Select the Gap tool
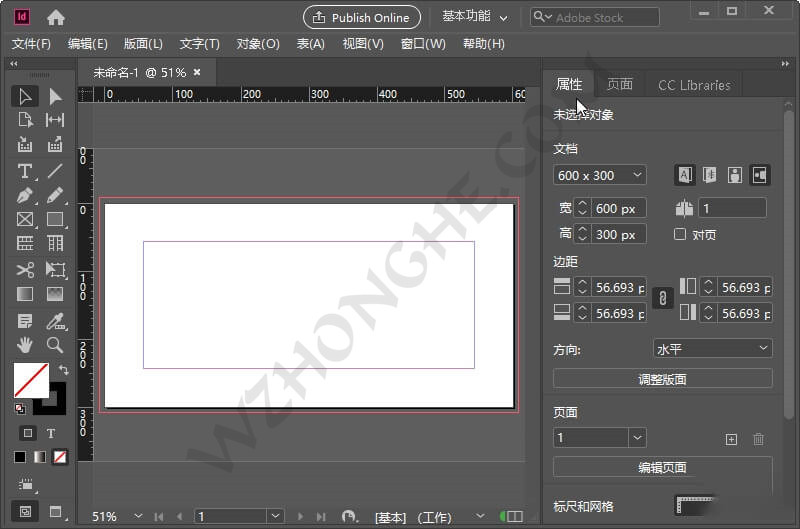This screenshot has width=800, height=529. [x=55, y=120]
